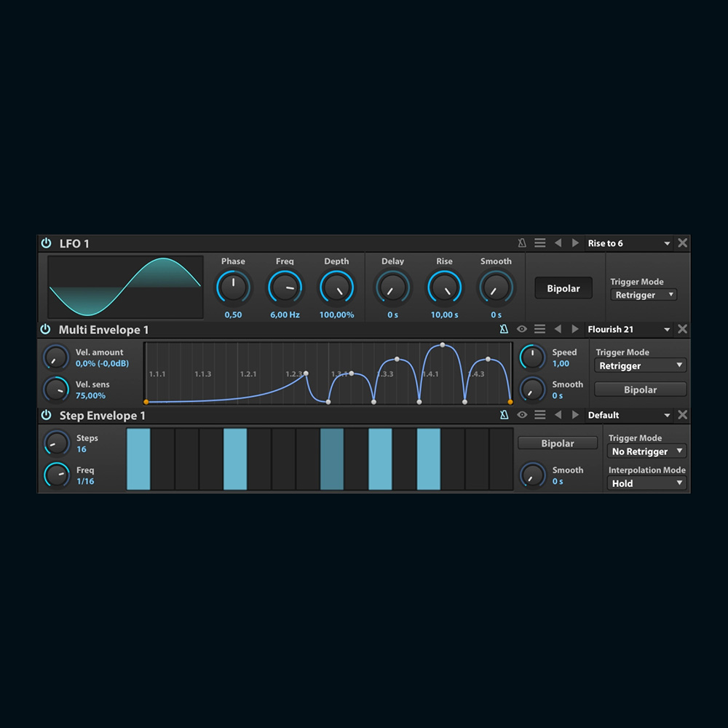Screen dimensions: 728x728
Task: Open the Rise to 6 preset dropdown
Action: 629,243
